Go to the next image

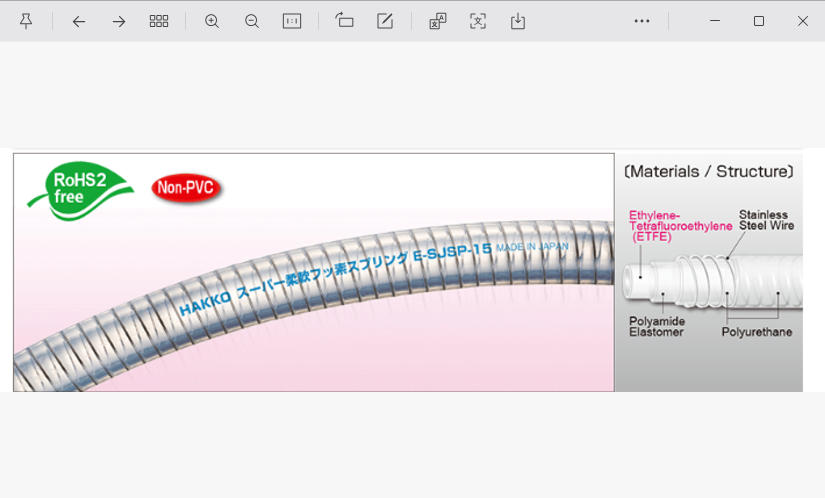coord(119,22)
